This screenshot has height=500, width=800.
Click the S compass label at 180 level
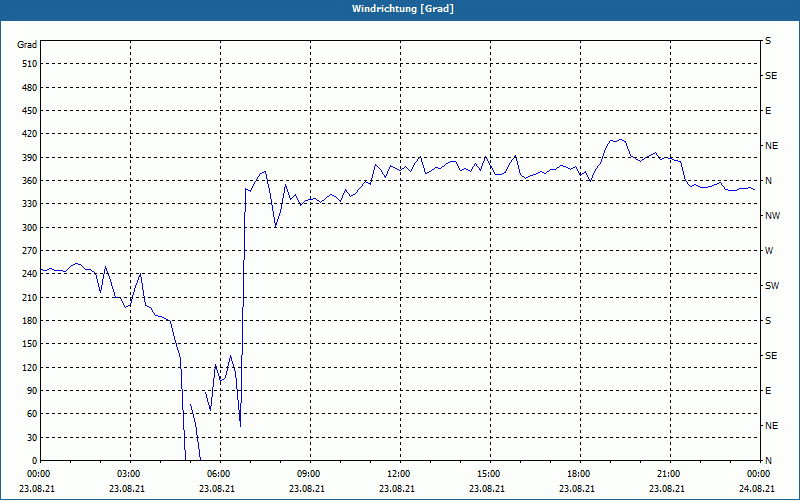click(x=768, y=321)
